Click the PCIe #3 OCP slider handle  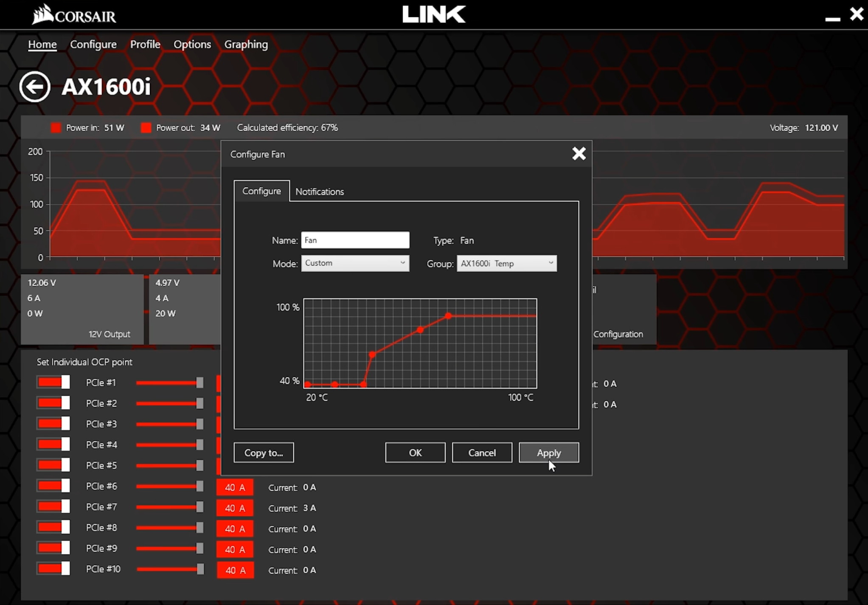tap(199, 424)
